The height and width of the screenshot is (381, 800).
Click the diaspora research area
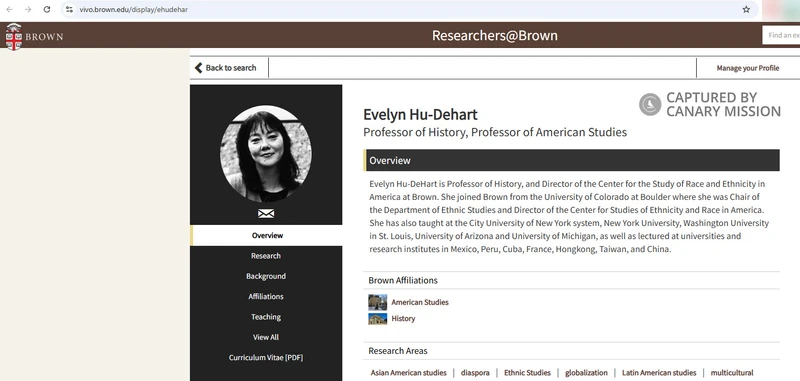[475, 373]
